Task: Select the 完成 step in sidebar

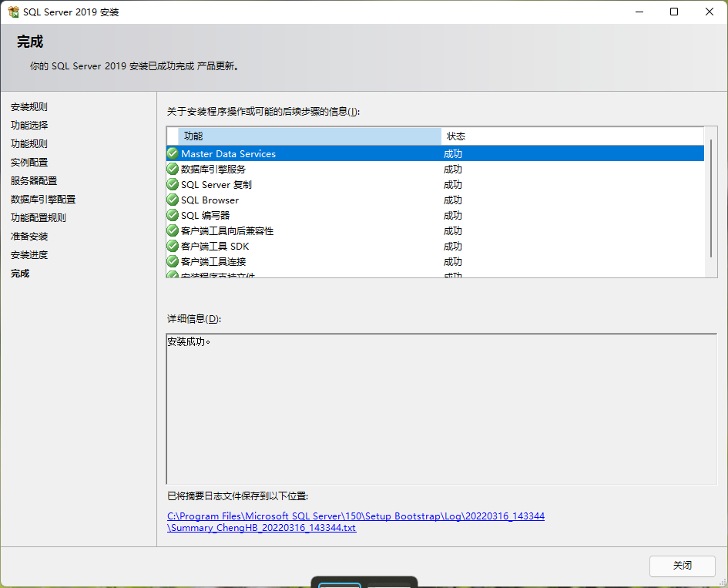Action: (x=20, y=274)
